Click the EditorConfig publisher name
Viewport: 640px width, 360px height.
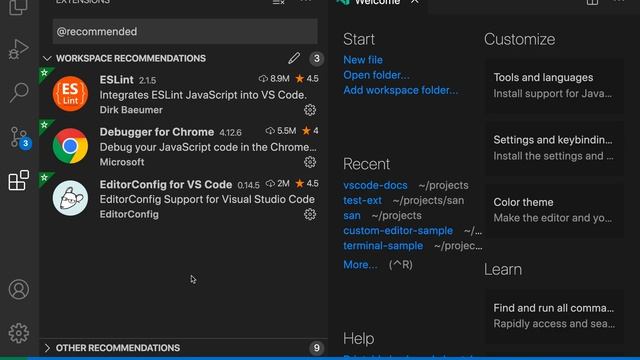pos(129,214)
